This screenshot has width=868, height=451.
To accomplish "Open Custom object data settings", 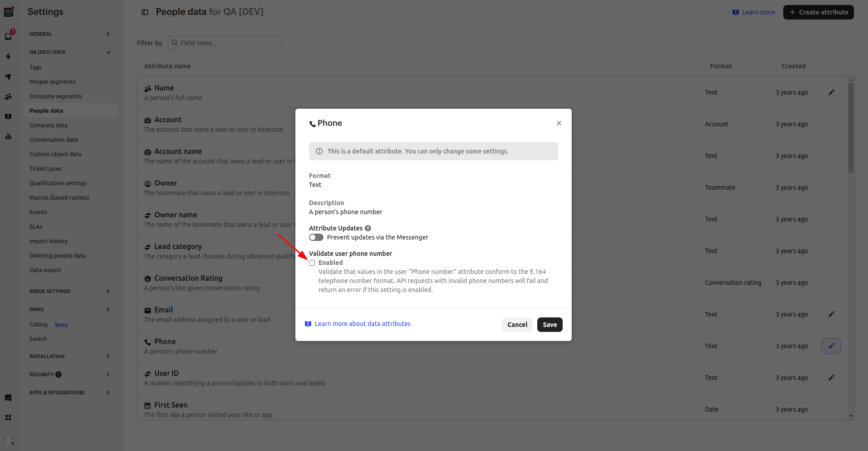I will click(55, 154).
